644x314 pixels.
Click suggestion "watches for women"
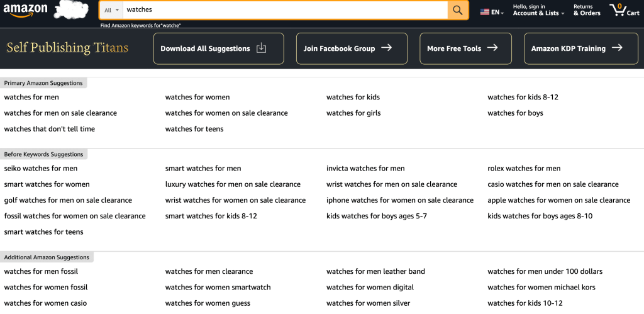point(197,98)
